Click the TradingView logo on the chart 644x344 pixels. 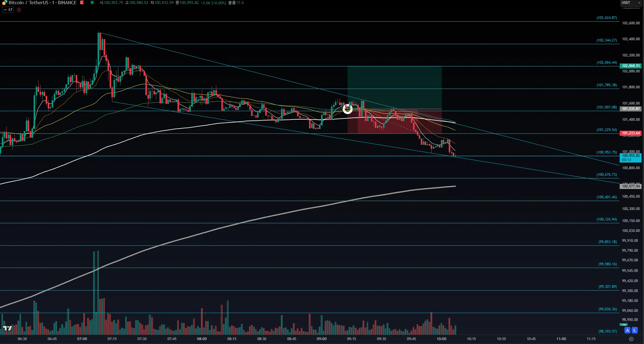pyautogui.click(x=8, y=328)
